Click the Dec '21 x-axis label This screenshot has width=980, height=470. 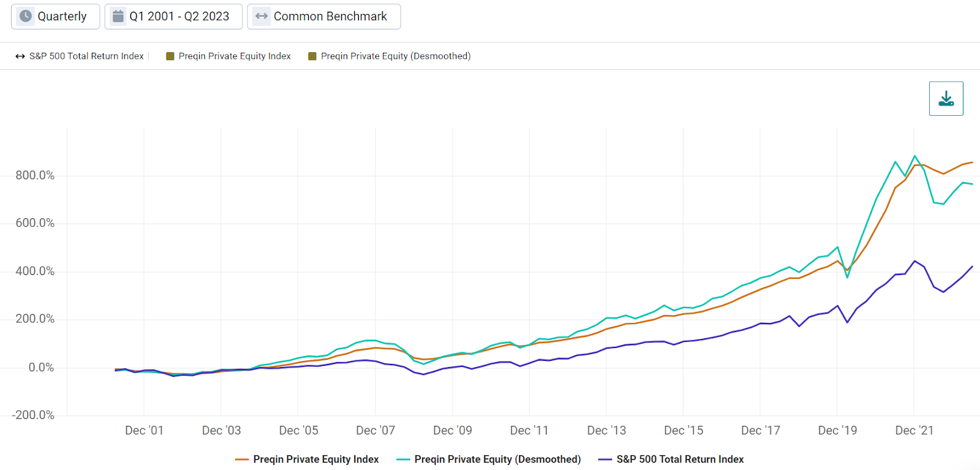[914, 430]
